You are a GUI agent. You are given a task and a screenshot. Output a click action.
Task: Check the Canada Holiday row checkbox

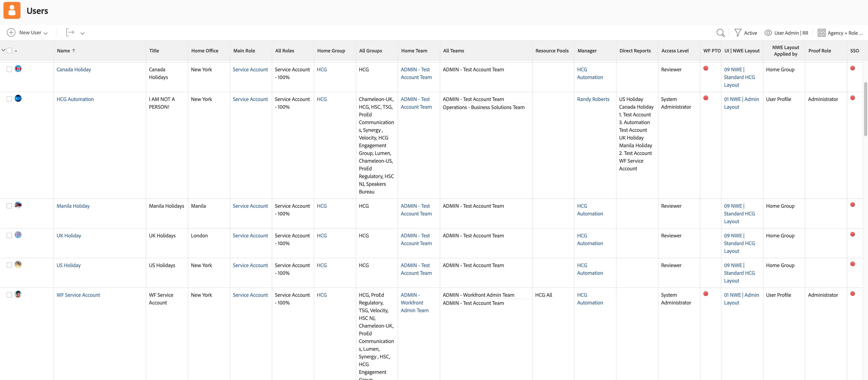9,69
